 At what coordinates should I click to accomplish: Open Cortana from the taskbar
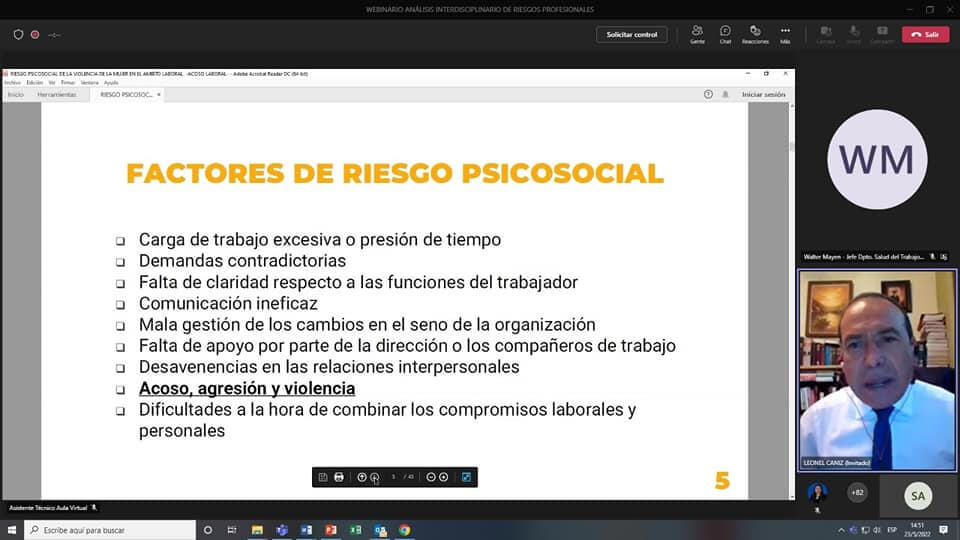coord(208,530)
